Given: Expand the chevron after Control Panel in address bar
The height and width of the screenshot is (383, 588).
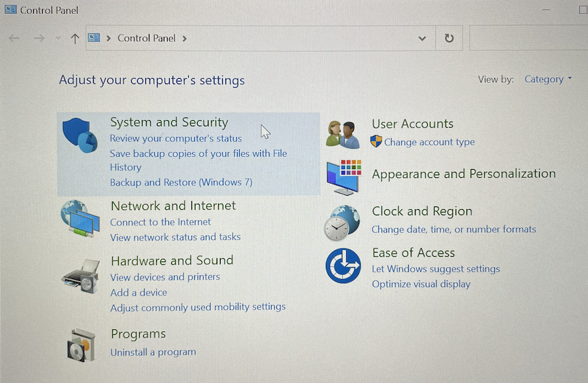Looking at the screenshot, I should pos(185,38).
